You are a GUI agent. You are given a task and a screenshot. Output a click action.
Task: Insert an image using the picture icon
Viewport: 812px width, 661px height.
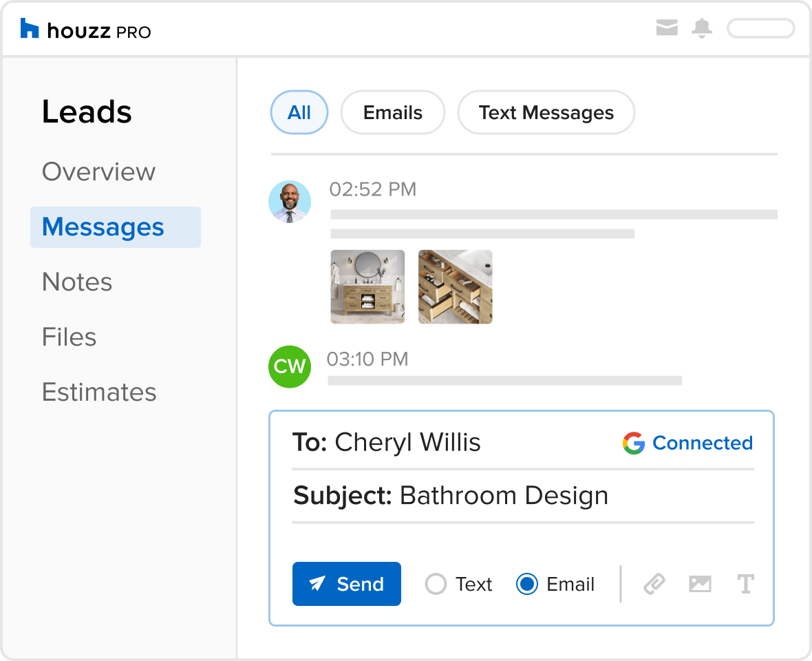point(700,585)
